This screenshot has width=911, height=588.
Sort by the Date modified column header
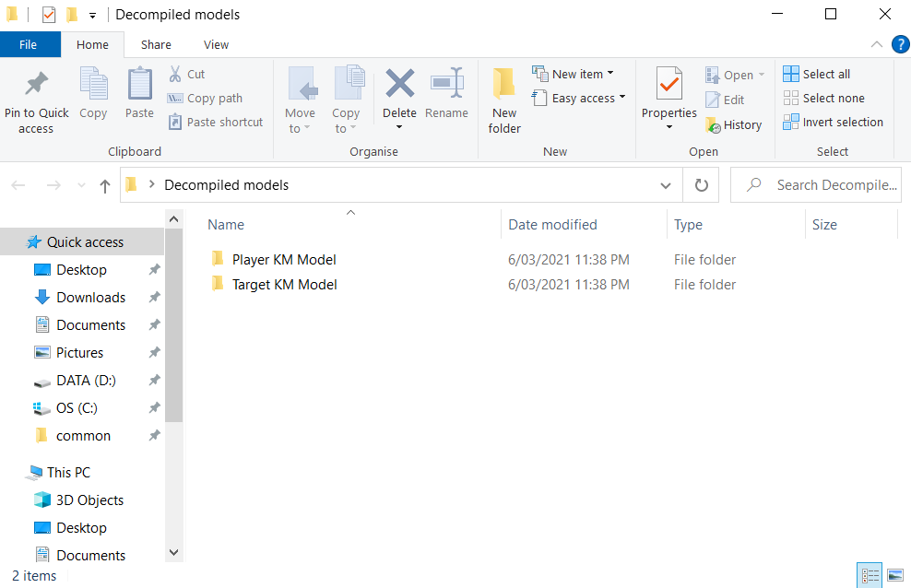(552, 224)
